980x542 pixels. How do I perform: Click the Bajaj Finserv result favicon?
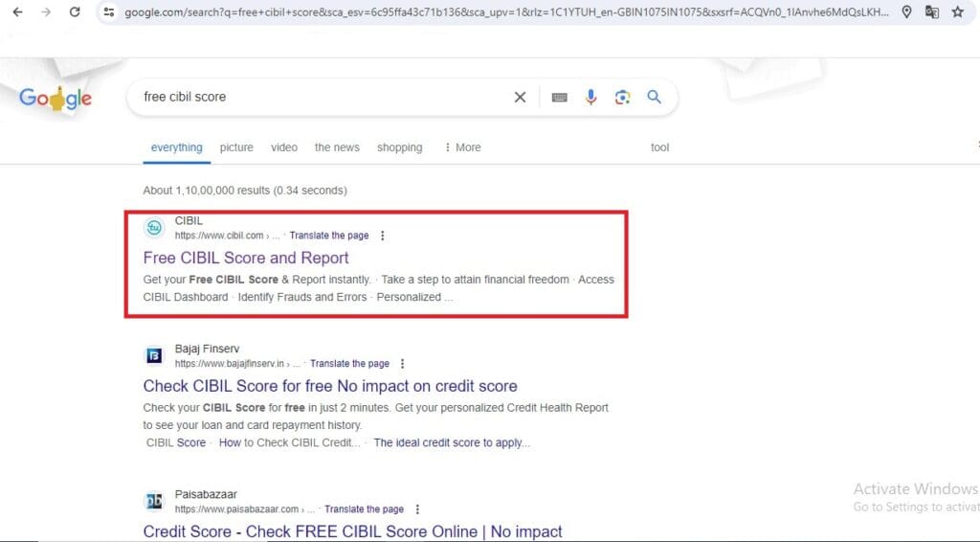154,355
